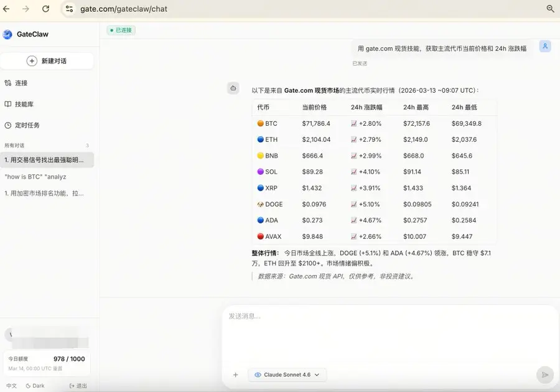Click the 24h 最高 column header
Viewport: 560px width, 392px height.
[x=416, y=107]
